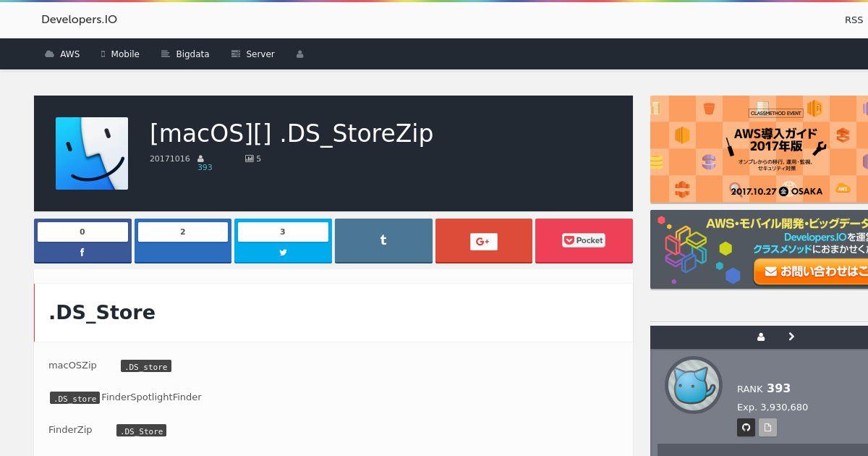Viewport: 868px width, 456px height.
Task: Click the list icon beside Bigdata
Action: 166,54
